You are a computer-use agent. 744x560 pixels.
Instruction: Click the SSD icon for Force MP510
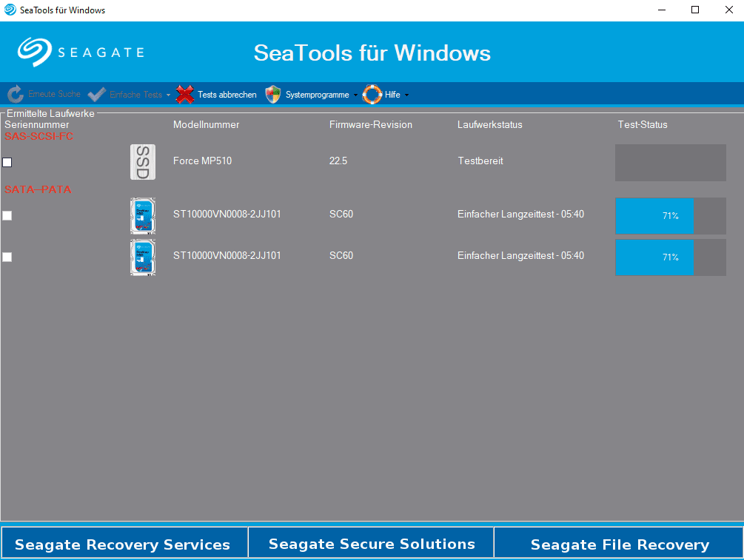[x=143, y=162]
